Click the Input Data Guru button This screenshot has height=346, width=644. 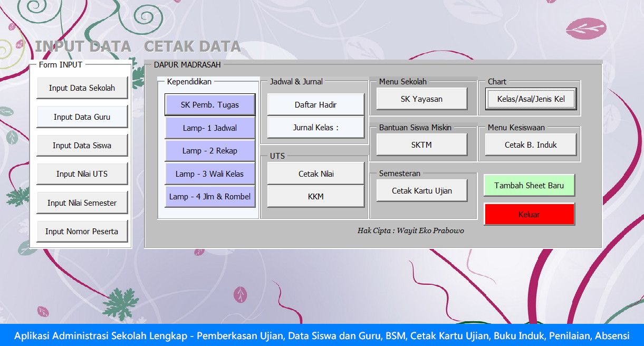click(82, 117)
